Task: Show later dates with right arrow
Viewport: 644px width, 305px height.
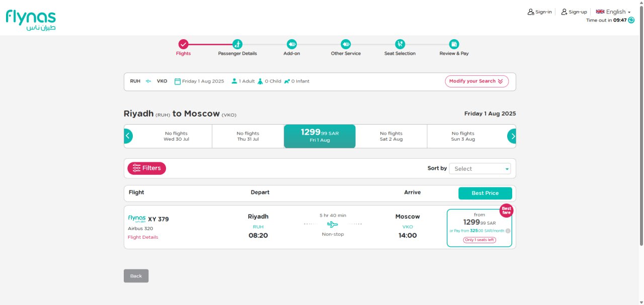Action: click(x=512, y=136)
